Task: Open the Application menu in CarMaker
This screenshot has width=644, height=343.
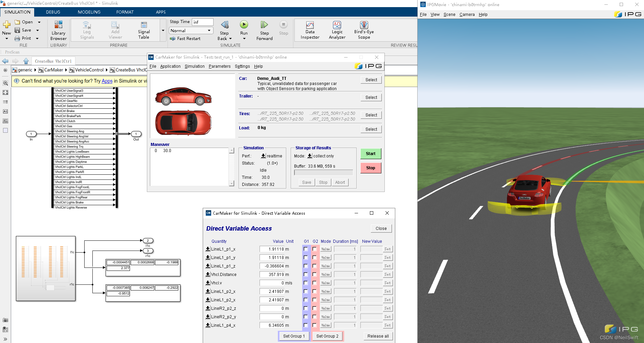Action: coord(170,66)
